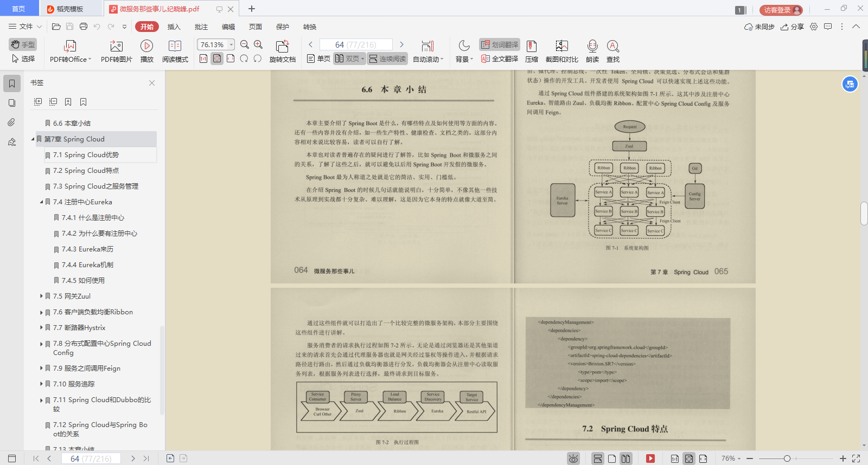Image resolution: width=868 pixels, height=465 pixels.
Task: Click the zoom out magnifier icon
Action: pyautogui.click(x=245, y=44)
